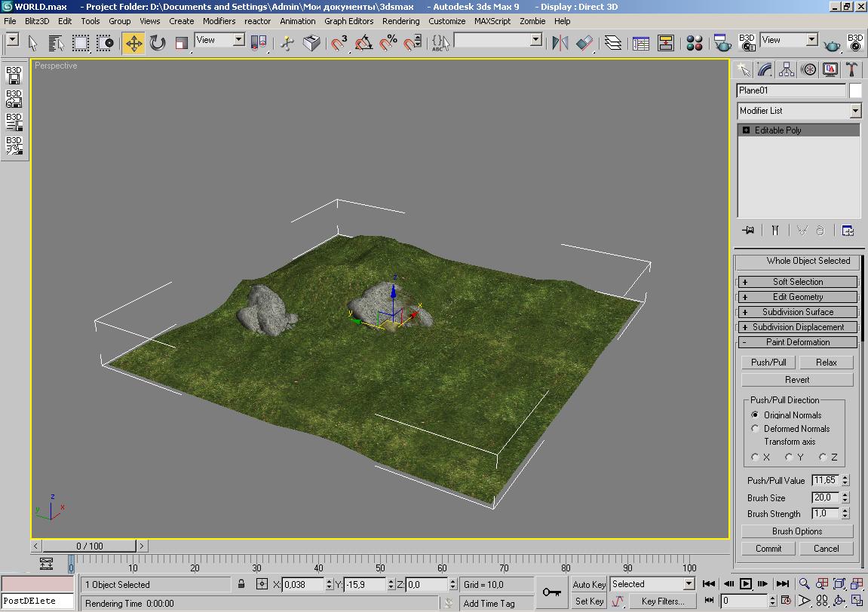Switch to the Hierarchy command panel

coord(787,70)
